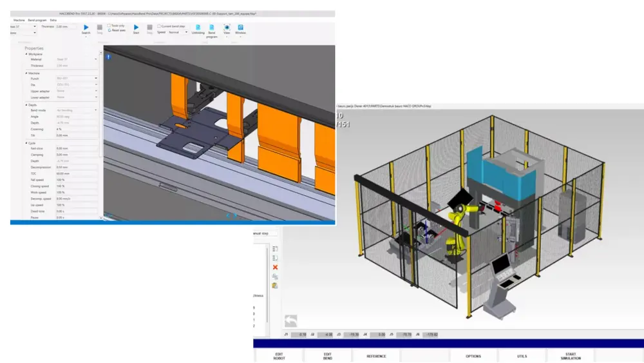The width and height of the screenshot is (644, 363).
Task: Click the J6 joint value field
Action: (430, 335)
